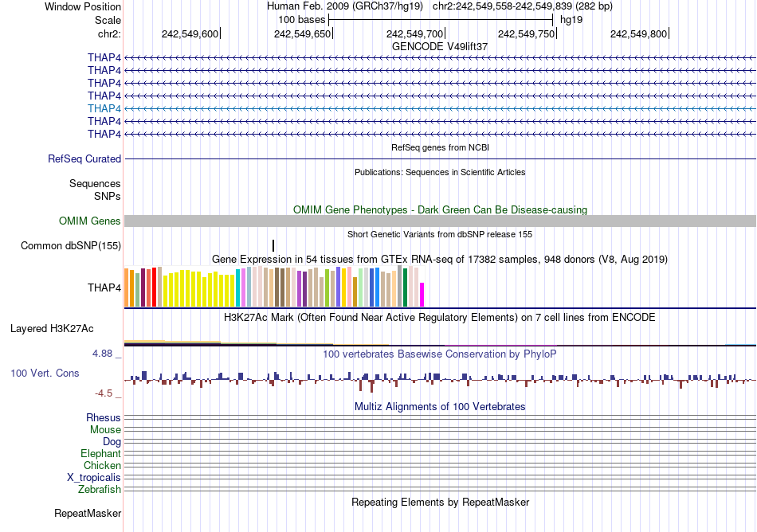The image size is (757, 532).
Task: Click the GTEx Gene Expression track title
Action: pos(440,259)
